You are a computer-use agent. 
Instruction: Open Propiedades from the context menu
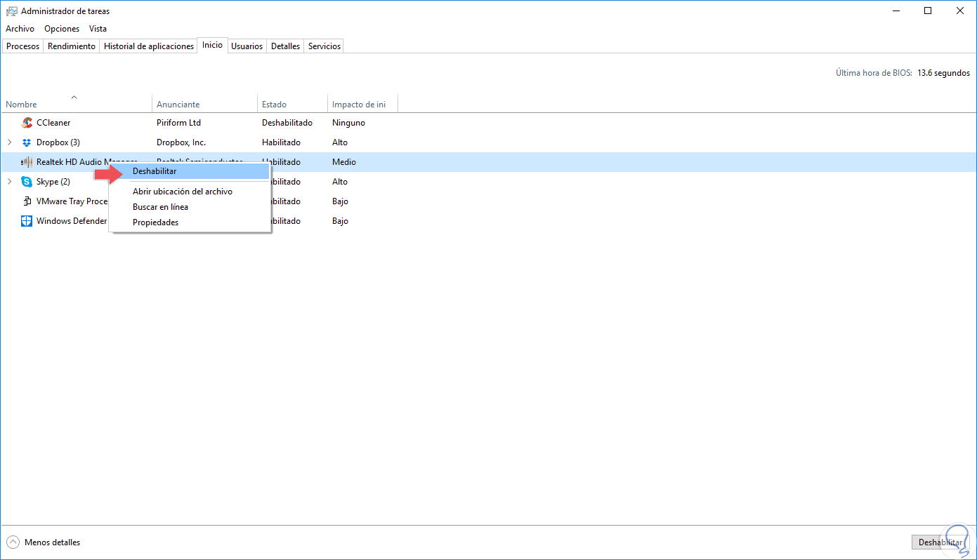pos(190,222)
